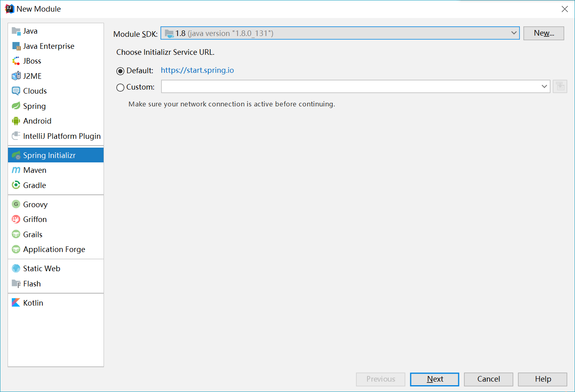Open the https://start.spring.io link
Screen dimensions: 575x392
click(x=197, y=70)
